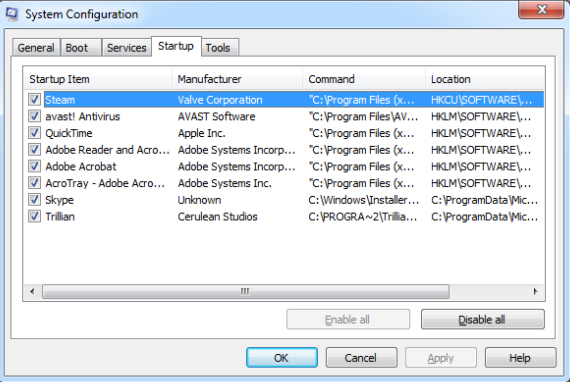Disable the QuickTime startup item checkbox
This screenshot has width=570, height=382.
click(35, 133)
